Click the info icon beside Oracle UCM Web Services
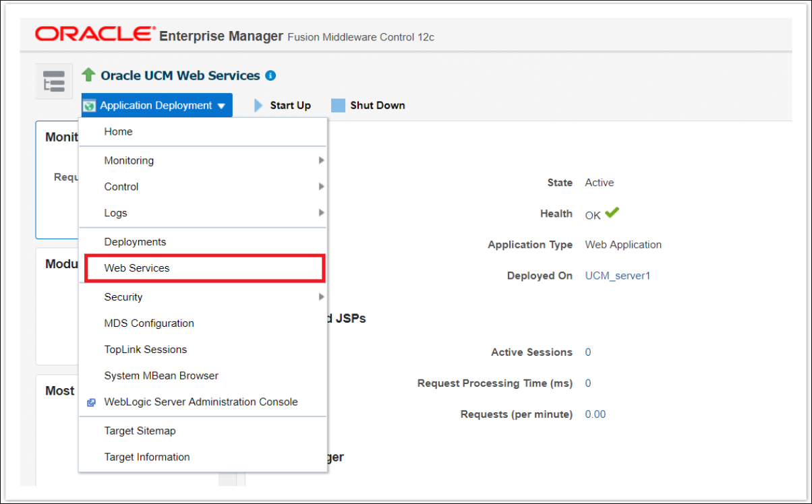The width and height of the screenshot is (812, 504). point(270,75)
